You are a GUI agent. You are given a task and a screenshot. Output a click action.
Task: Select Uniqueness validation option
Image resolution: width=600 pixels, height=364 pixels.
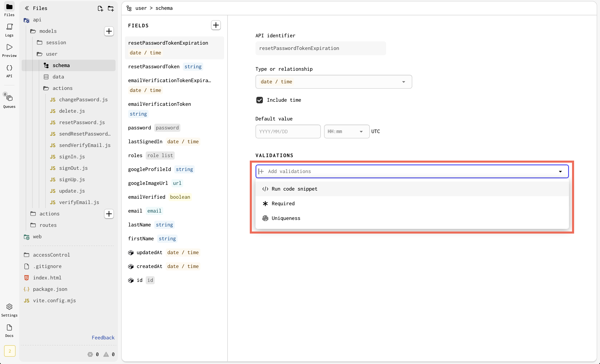pyautogui.click(x=412, y=218)
